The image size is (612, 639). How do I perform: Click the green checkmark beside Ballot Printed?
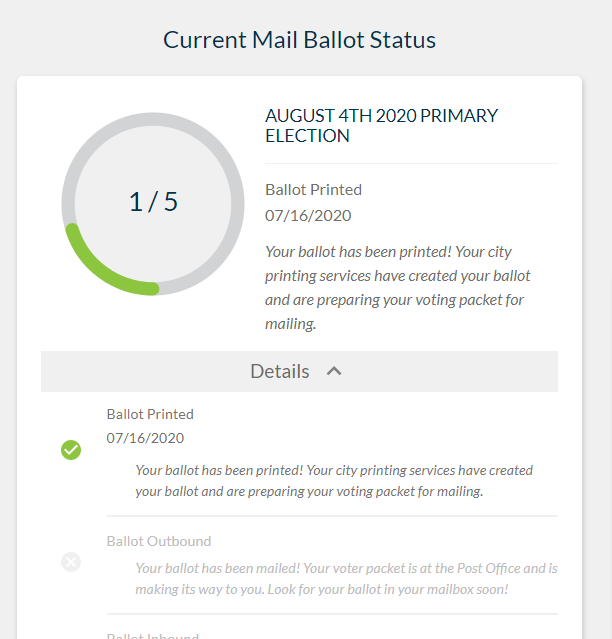click(71, 450)
